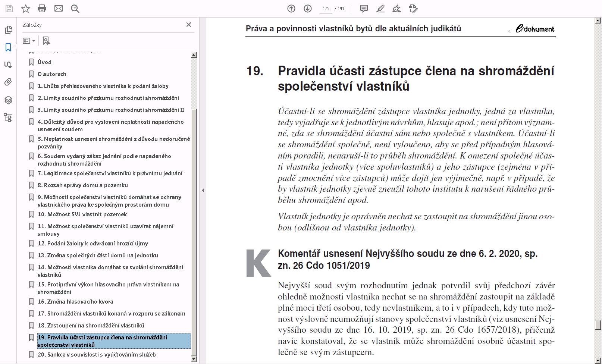Click the heading Pravidla účasti zástupce člena
The height and width of the screenshot is (364, 602).
click(x=416, y=78)
